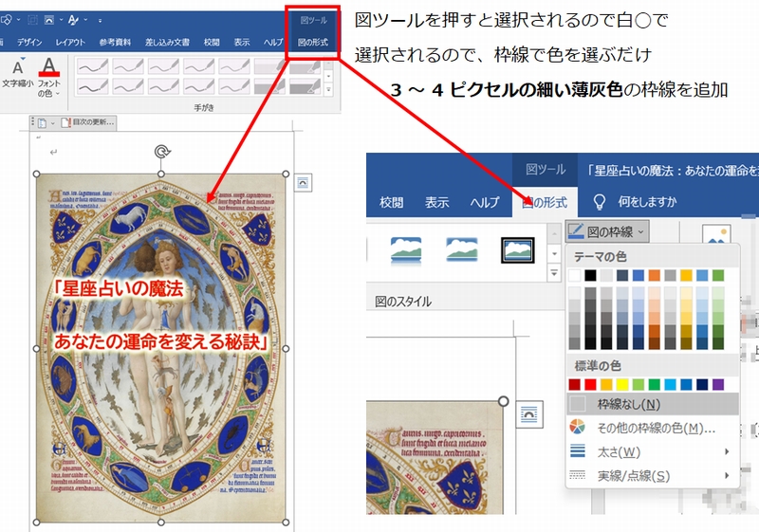Pick the orange swatch in the テーマの色 top row

click(655, 276)
